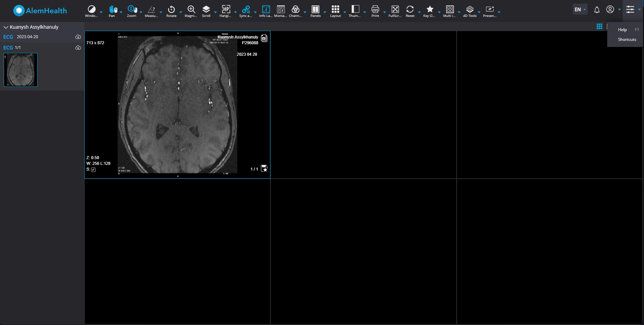Open the settings sliders menu

click(x=630, y=9)
